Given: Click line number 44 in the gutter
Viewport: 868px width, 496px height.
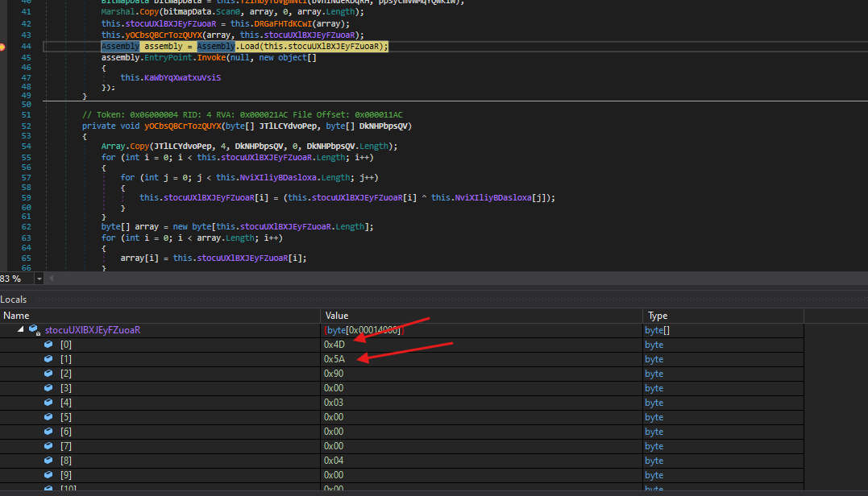Looking at the screenshot, I should 26,47.
